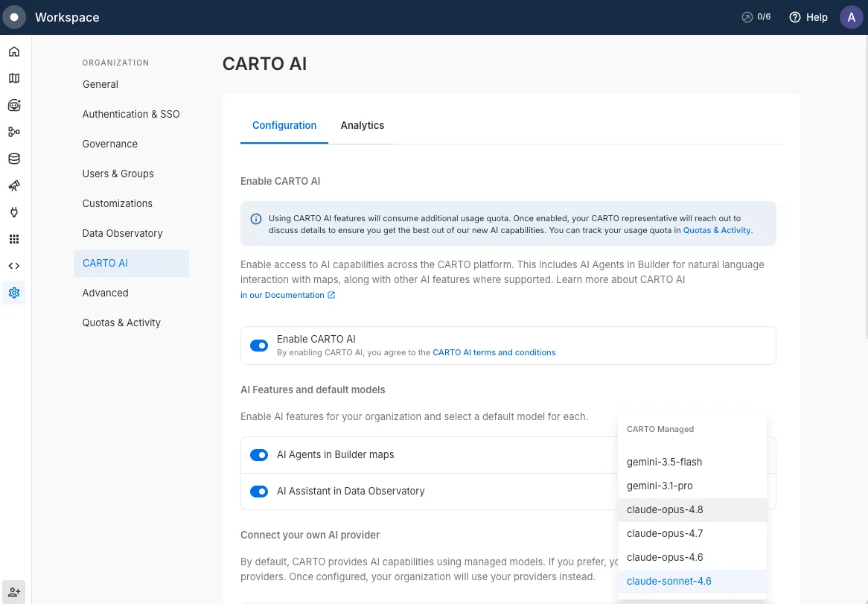Toggle the Enable CARTO AI switch
Screen dimensions: 868x604
tap(259, 346)
